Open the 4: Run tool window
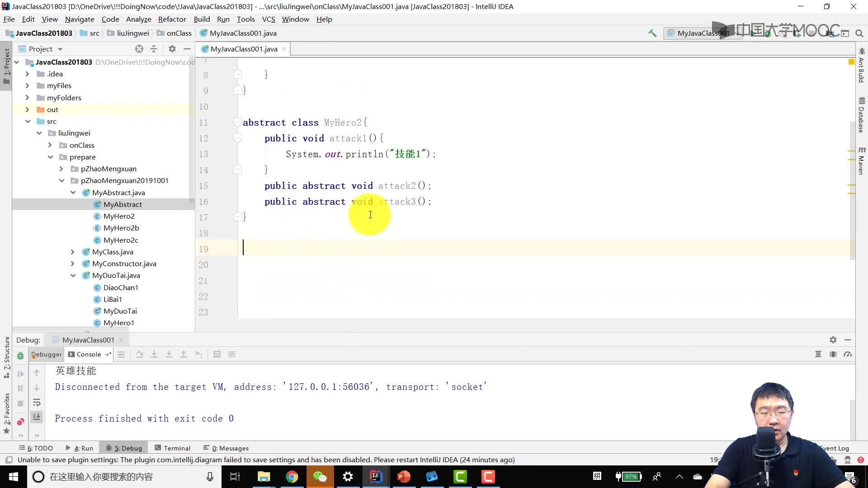868x488 pixels. pos(80,448)
